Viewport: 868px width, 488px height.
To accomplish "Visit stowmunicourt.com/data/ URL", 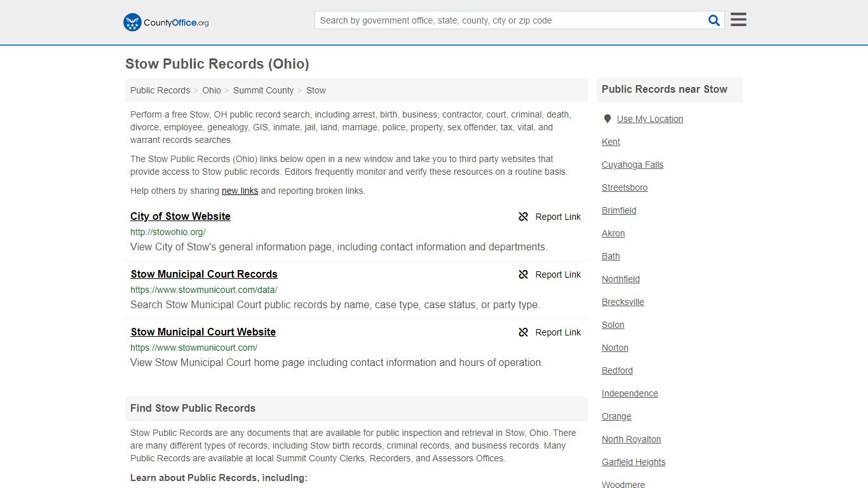I will [x=204, y=290].
